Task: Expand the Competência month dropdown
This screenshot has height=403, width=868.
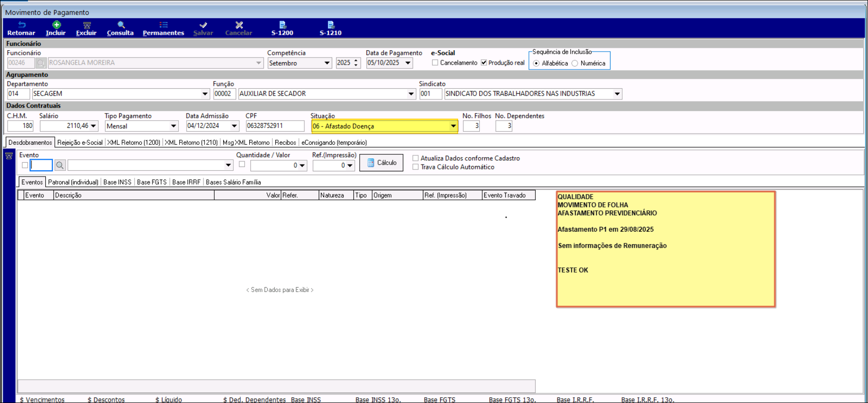Action: (x=327, y=63)
